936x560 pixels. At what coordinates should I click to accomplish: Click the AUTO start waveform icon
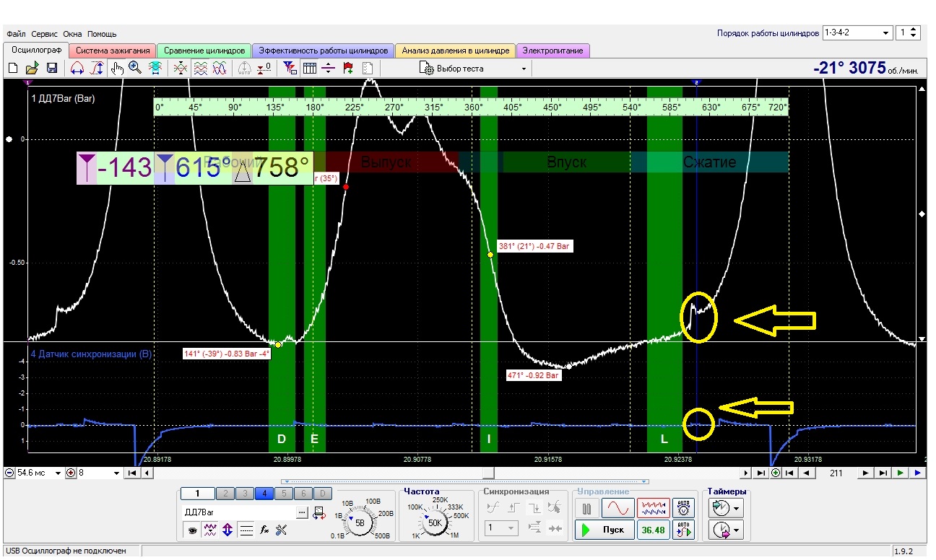pyautogui.click(x=683, y=530)
